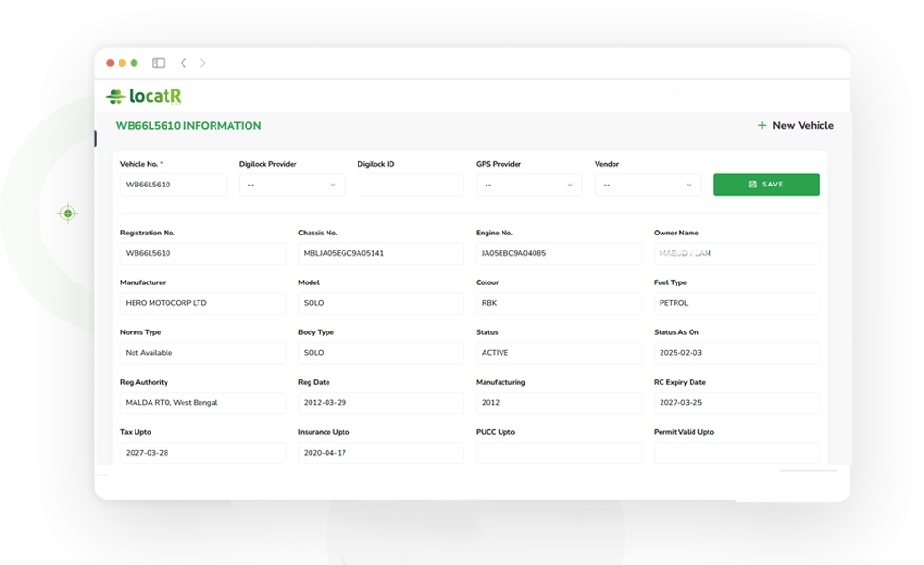Go forward using the browser arrow
Image resolution: width=924 pixels, height=565 pixels.
tap(202, 63)
